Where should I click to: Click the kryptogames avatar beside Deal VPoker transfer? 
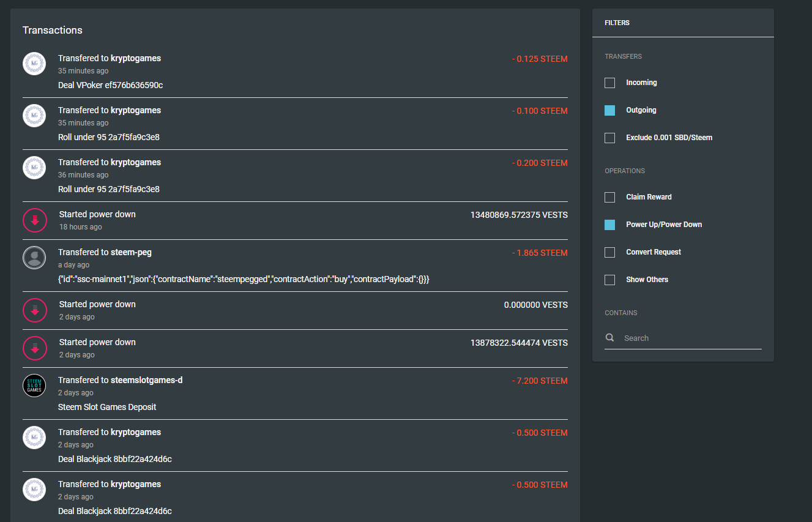click(x=34, y=64)
